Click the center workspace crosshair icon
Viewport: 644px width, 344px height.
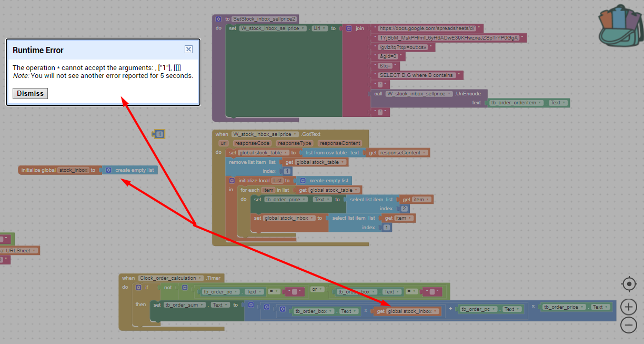coord(629,284)
